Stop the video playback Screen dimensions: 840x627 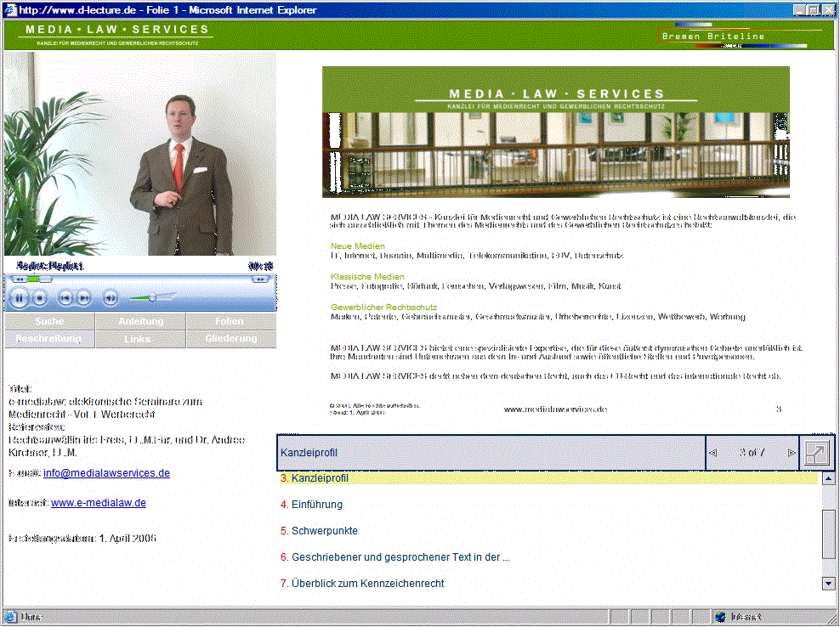(40, 297)
